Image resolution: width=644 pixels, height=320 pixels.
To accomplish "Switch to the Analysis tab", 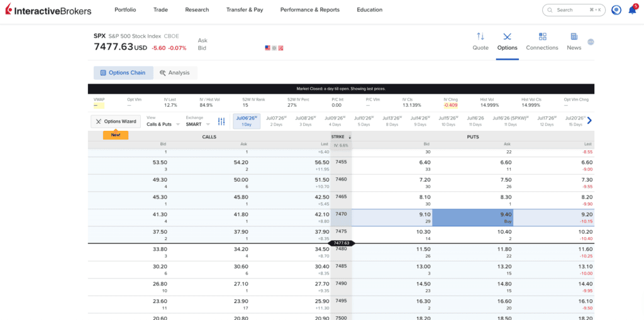I will pos(175,73).
